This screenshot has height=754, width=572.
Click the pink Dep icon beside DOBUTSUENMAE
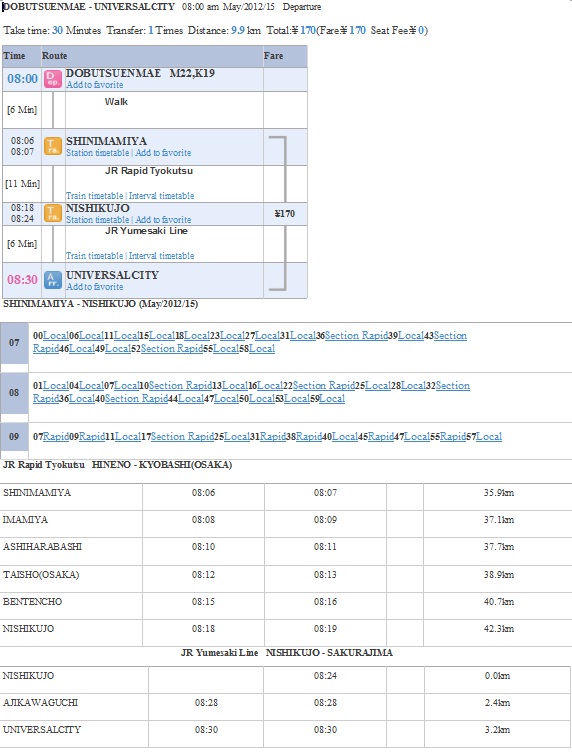coord(52,79)
